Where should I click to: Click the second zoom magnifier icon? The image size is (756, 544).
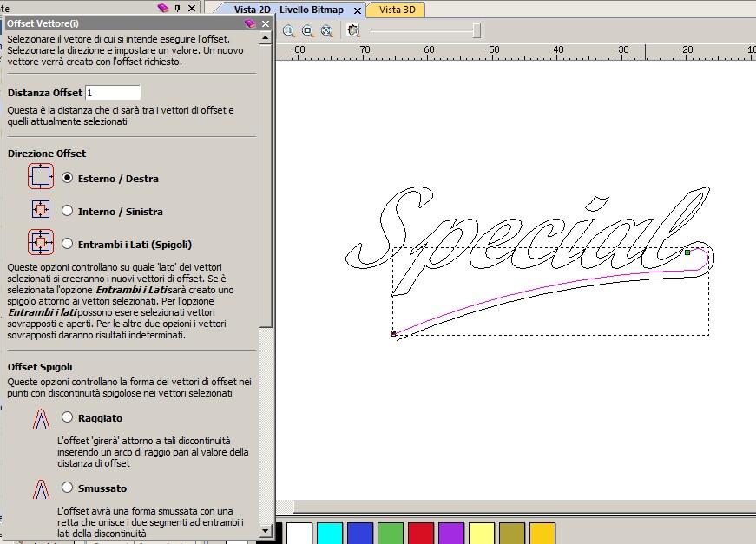pyautogui.click(x=307, y=29)
